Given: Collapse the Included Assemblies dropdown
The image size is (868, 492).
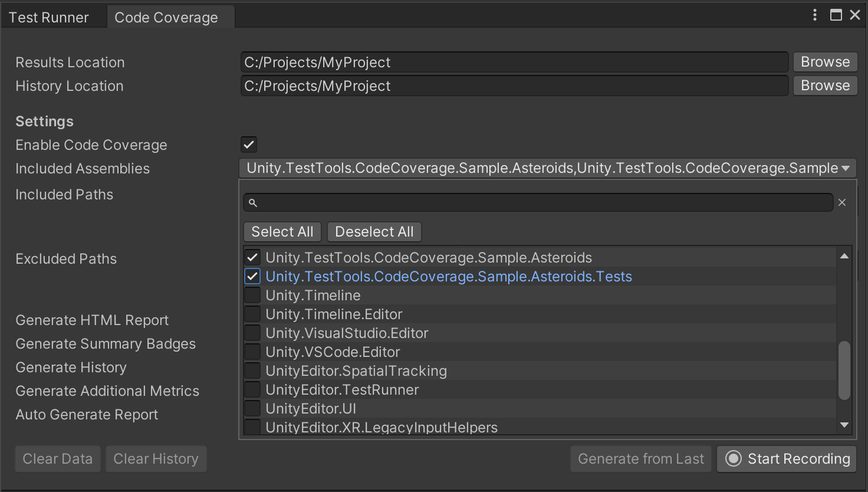Looking at the screenshot, I should tap(846, 169).
